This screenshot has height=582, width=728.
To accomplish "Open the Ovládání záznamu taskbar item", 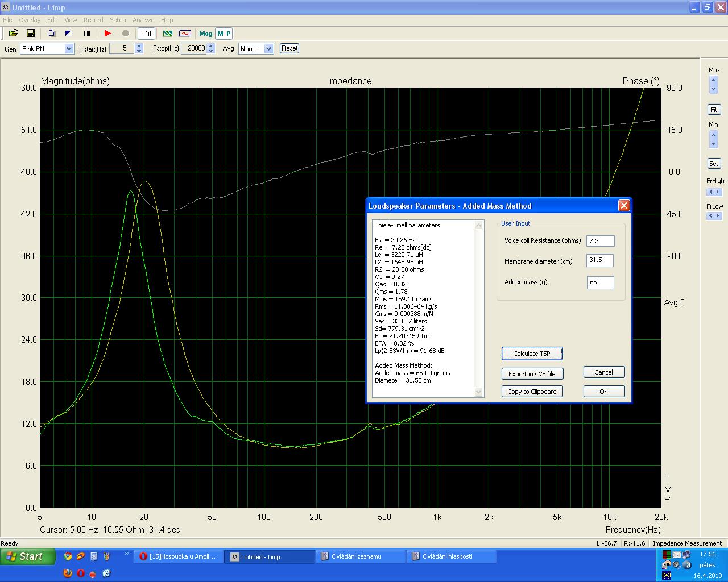I will 361,557.
